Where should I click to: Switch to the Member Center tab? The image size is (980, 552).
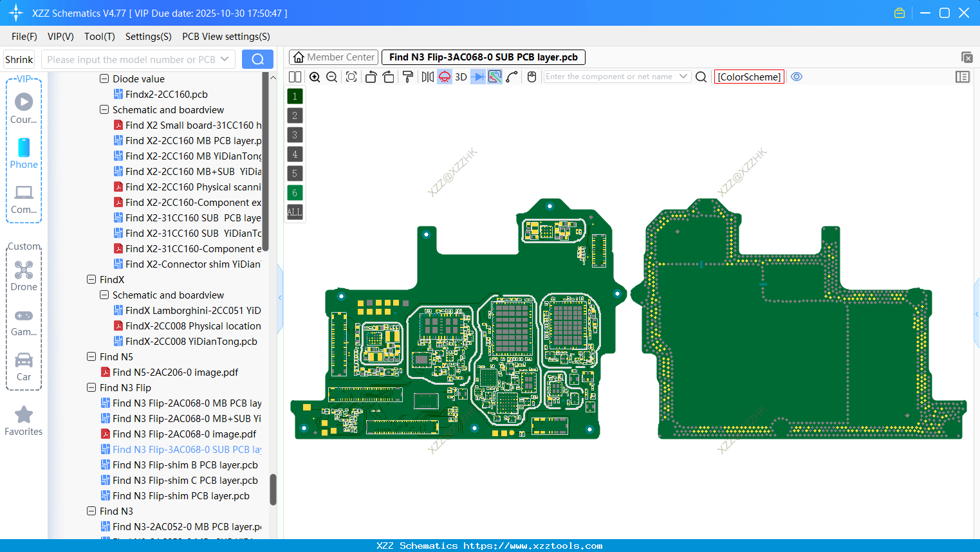coord(333,57)
